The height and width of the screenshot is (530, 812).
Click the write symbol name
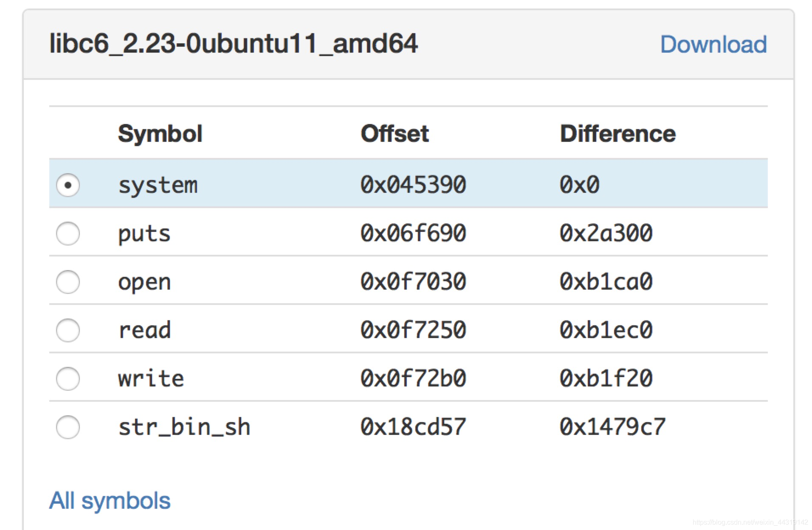(x=151, y=378)
